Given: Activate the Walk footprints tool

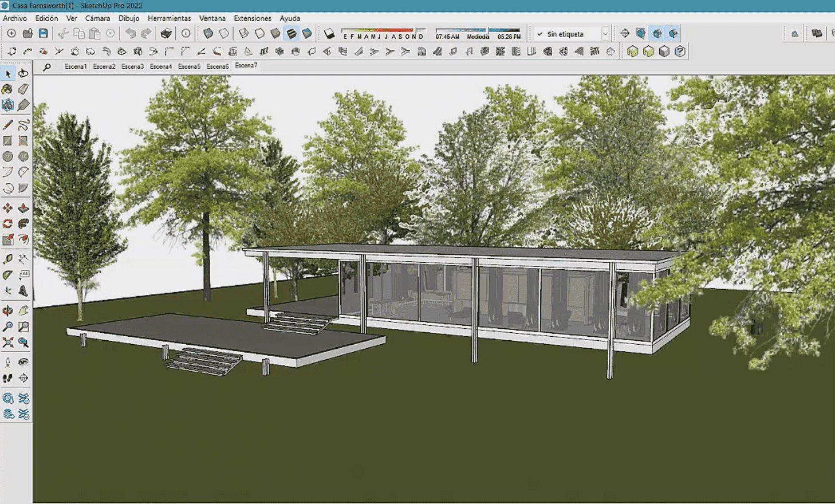Looking at the screenshot, I should click(7, 378).
